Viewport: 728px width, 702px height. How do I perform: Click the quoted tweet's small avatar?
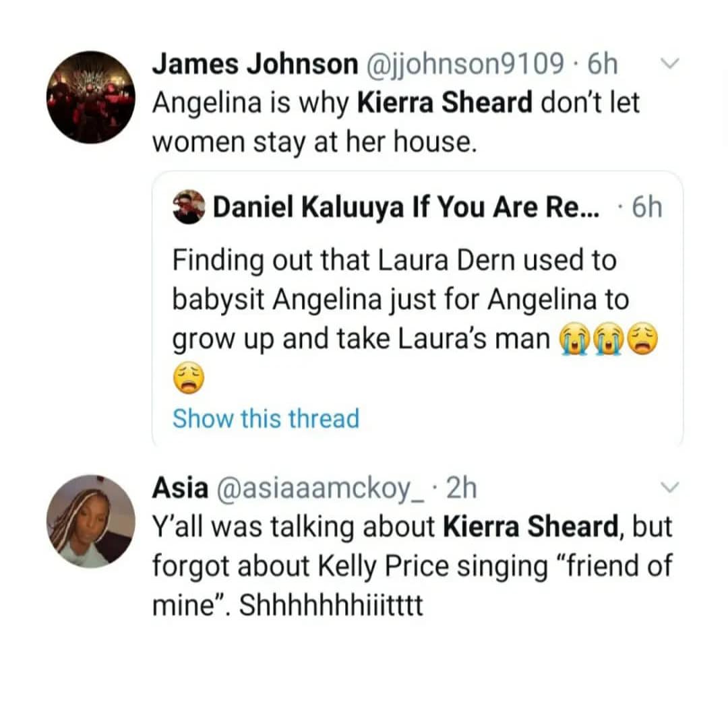[x=188, y=207]
